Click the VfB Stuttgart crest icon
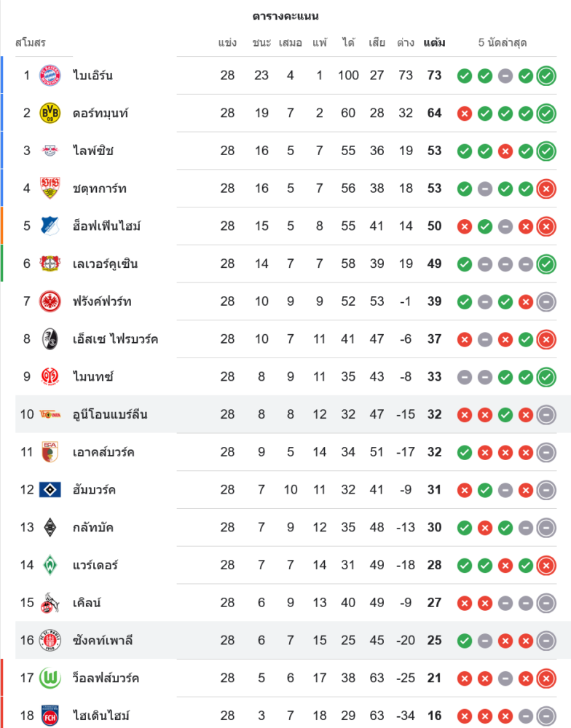 point(50,189)
